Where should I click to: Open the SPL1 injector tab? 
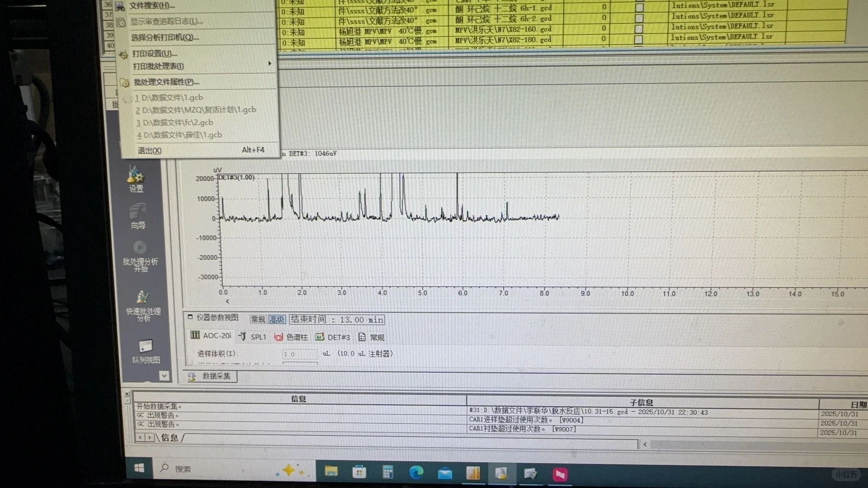pos(253,337)
